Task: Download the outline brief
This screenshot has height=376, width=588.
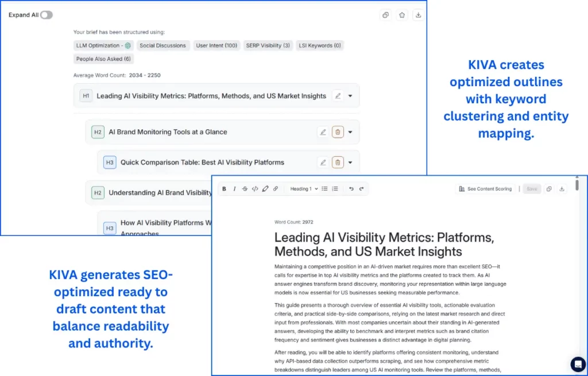Action: 418,15
